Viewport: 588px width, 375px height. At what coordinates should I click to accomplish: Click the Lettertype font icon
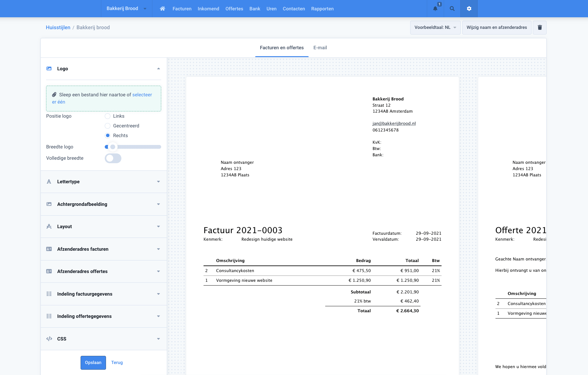(x=49, y=182)
